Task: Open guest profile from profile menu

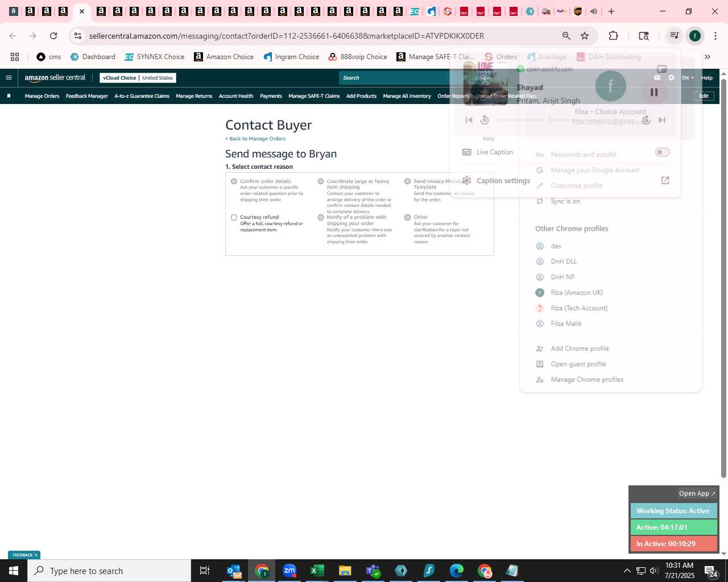Action: click(610, 364)
